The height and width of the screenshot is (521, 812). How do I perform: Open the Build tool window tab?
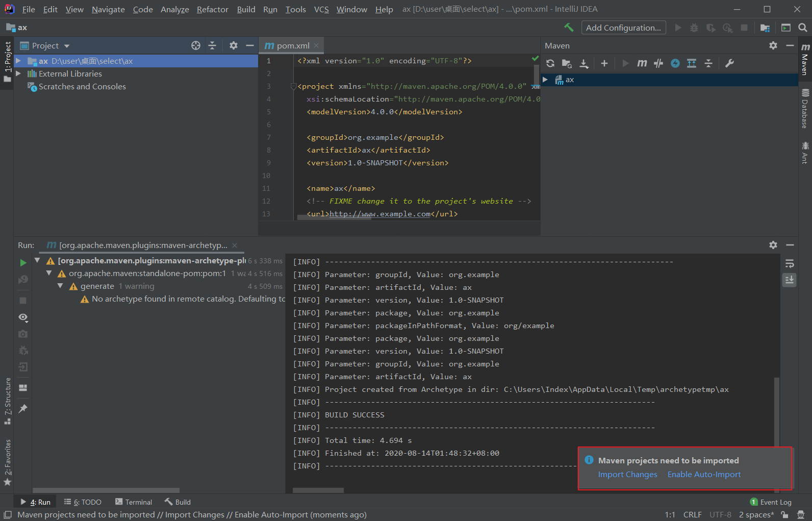[x=177, y=502]
